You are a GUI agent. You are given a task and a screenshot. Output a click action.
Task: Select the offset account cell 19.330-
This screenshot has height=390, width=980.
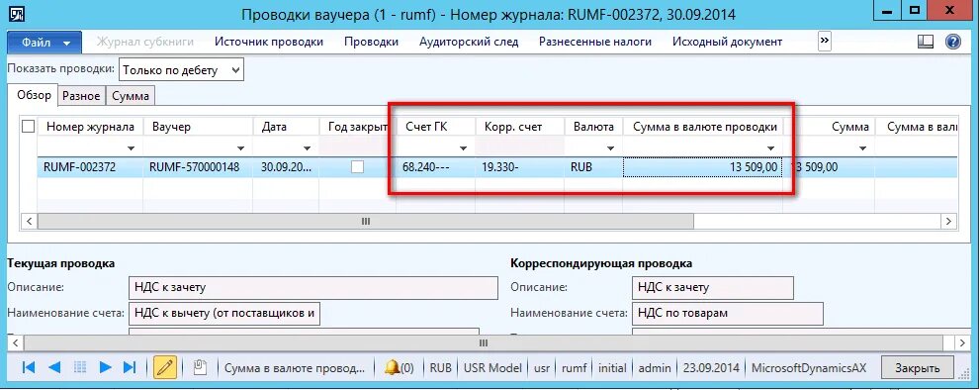(519, 167)
